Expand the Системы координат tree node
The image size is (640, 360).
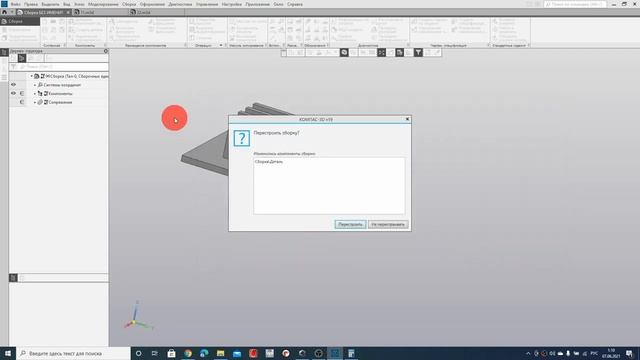coord(35,85)
